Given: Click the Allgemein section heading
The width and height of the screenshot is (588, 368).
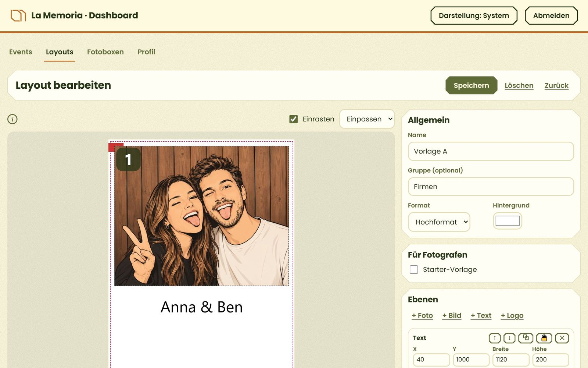Looking at the screenshot, I should coord(429,120).
